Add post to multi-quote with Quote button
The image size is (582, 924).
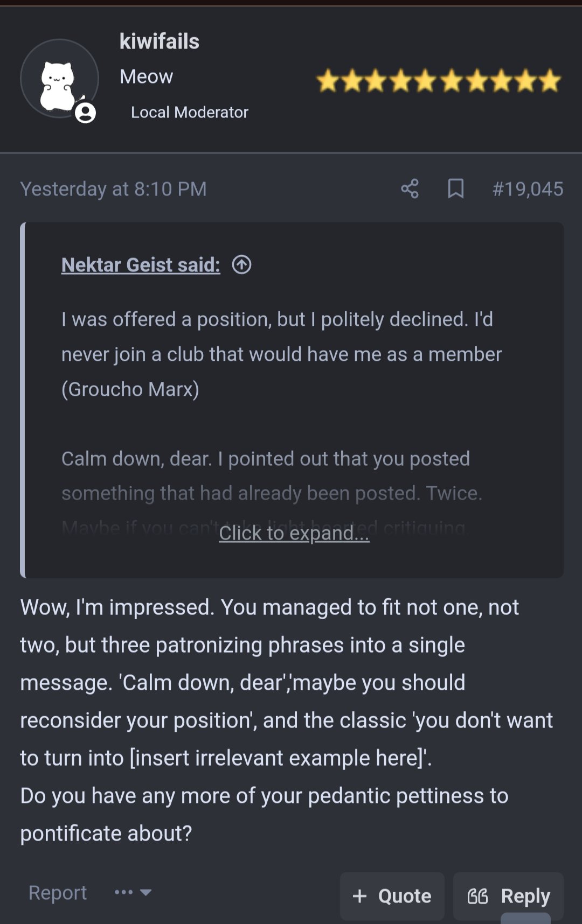[x=392, y=896]
